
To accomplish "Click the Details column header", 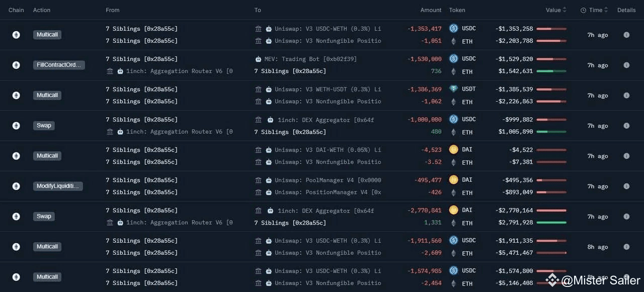I will [x=626, y=10].
